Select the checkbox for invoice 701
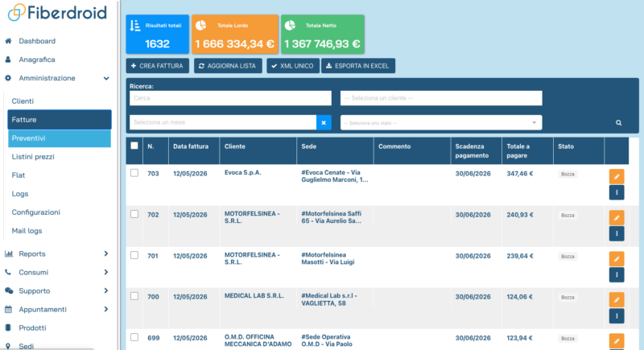Image resolution: width=644 pixels, height=350 pixels. [x=134, y=255]
